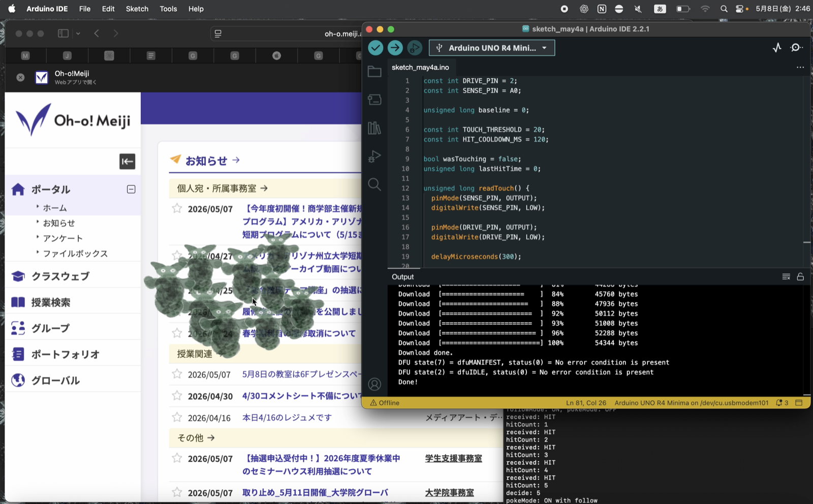Select the sketch_may4a.ino tab

pos(420,67)
